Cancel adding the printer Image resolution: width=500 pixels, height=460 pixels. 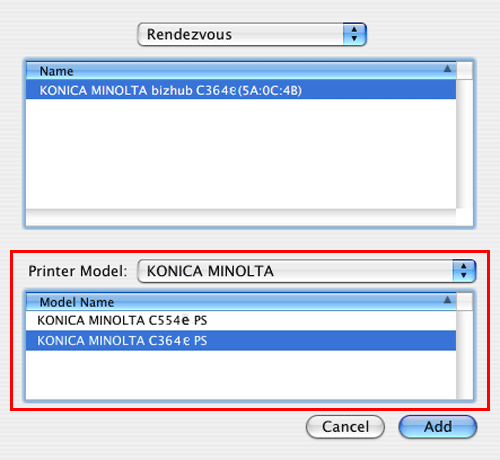pyautogui.click(x=345, y=427)
